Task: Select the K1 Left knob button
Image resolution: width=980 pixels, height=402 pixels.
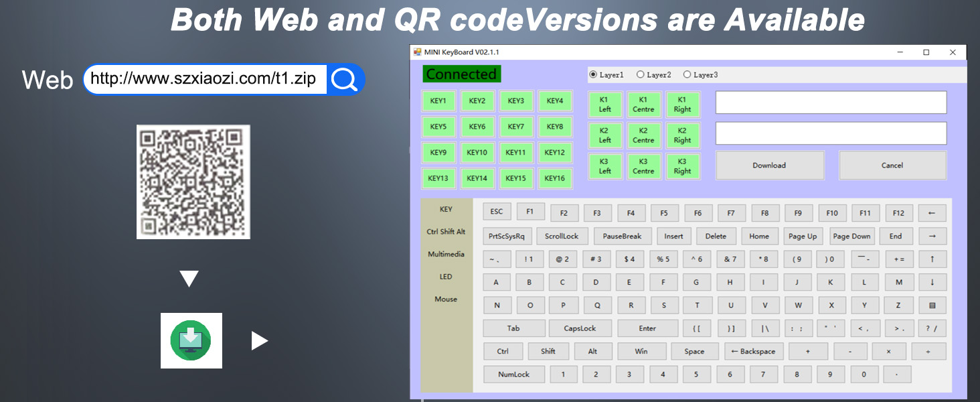Action: click(605, 105)
